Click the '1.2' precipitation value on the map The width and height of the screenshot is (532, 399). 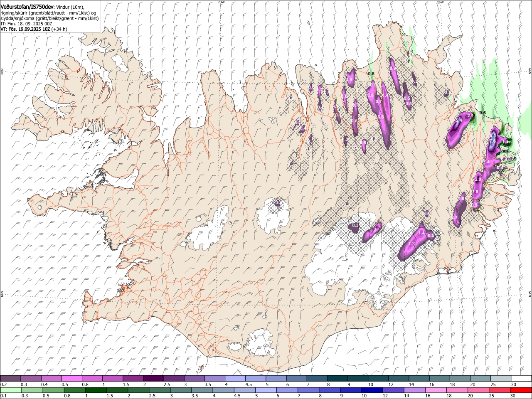(x=412, y=244)
